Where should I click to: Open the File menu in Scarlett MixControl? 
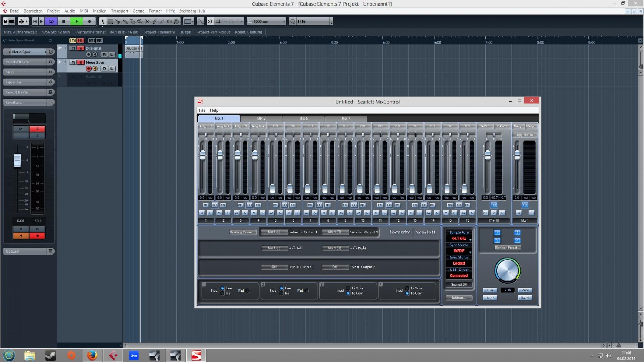pyautogui.click(x=202, y=110)
